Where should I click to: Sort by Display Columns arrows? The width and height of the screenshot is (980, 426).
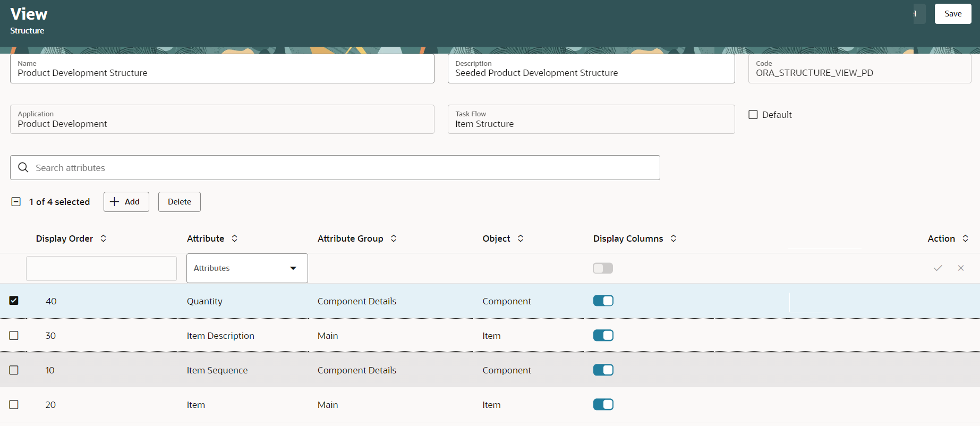674,238
